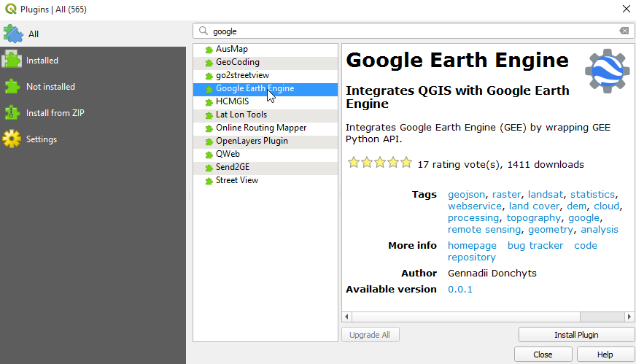Select HCMGIS in the plugin list
Screen dimensions: 636x364
(x=265, y=101)
